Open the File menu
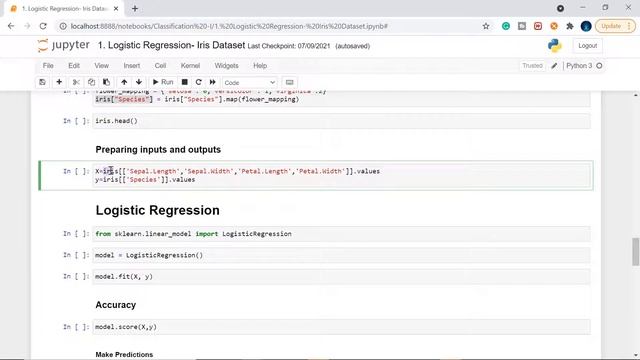640x360 pixels. click(x=48, y=66)
